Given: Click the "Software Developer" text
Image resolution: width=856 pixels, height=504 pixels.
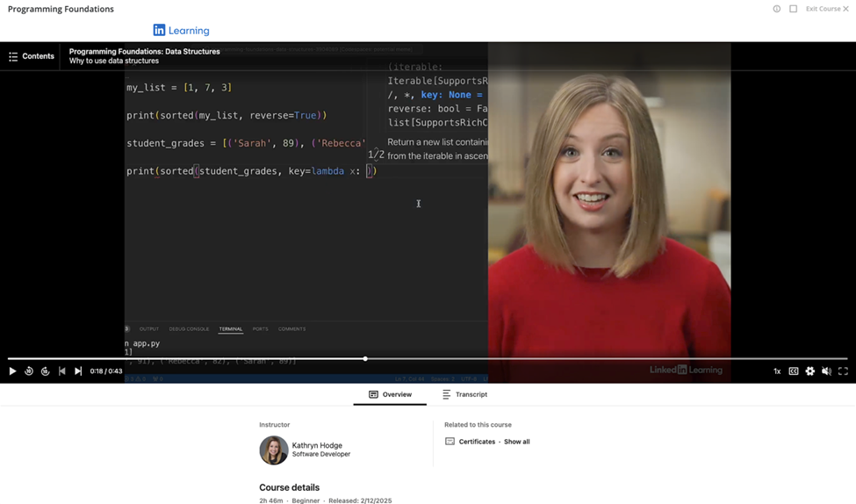Looking at the screenshot, I should (x=321, y=454).
